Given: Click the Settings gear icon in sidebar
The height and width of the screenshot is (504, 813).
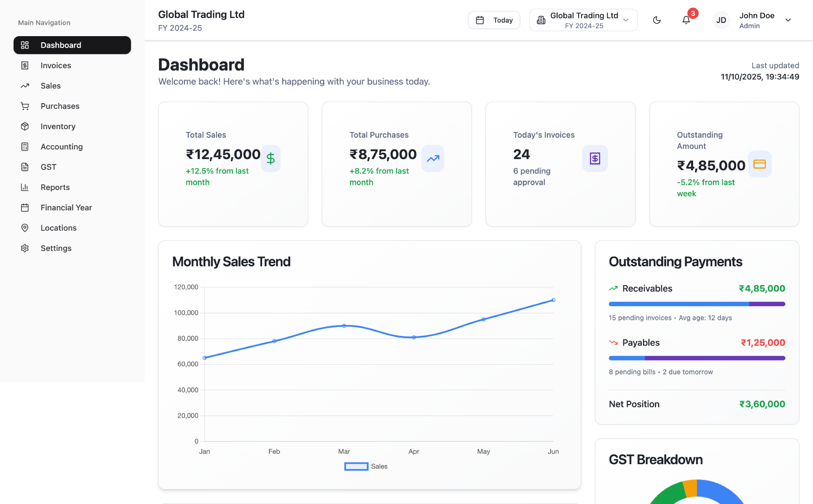Looking at the screenshot, I should pos(25,248).
